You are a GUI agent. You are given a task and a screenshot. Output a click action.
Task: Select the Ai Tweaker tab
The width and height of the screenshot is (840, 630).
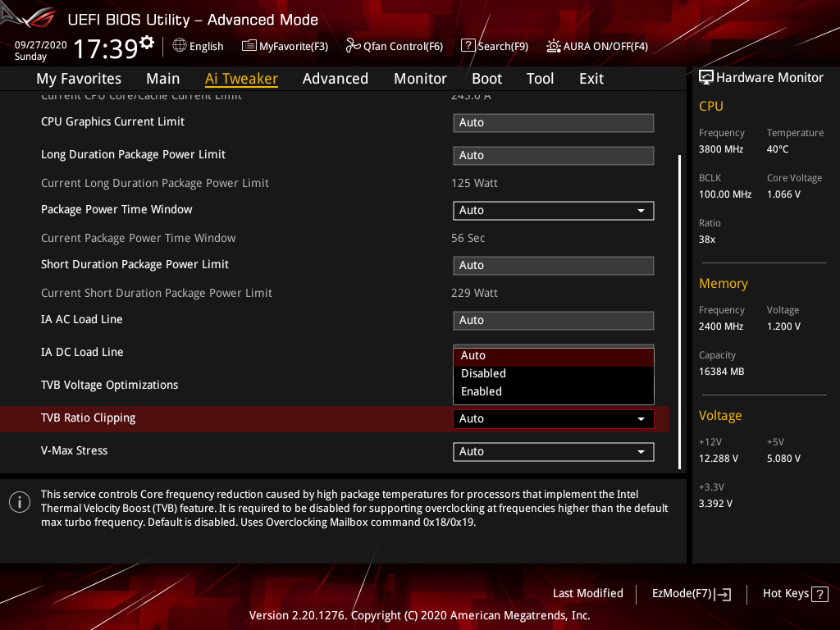(x=241, y=79)
